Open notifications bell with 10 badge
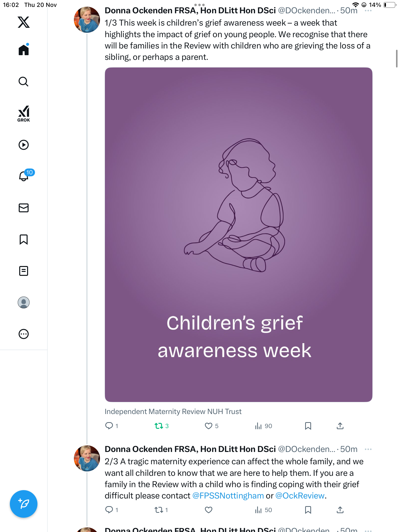The height and width of the screenshot is (532, 399). [x=24, y=176]
